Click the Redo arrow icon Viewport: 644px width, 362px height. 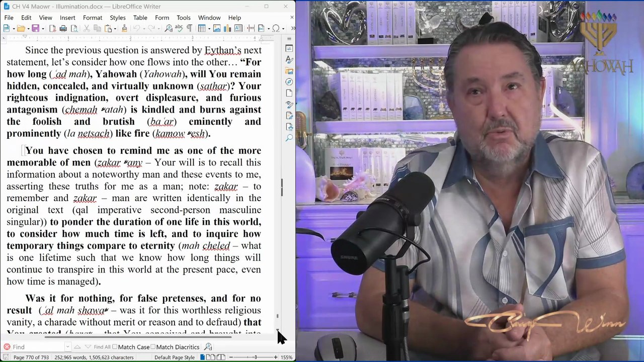click(x=151, y=28)
